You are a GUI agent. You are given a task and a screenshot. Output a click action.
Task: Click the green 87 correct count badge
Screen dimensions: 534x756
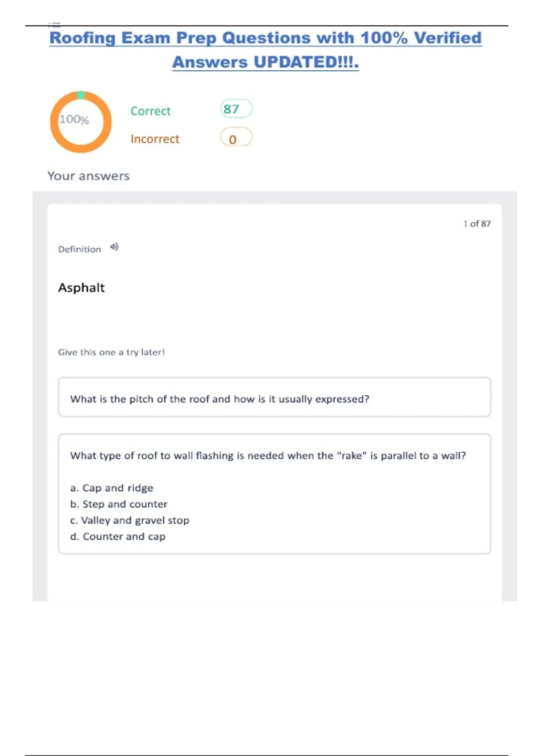coord(236,109)
